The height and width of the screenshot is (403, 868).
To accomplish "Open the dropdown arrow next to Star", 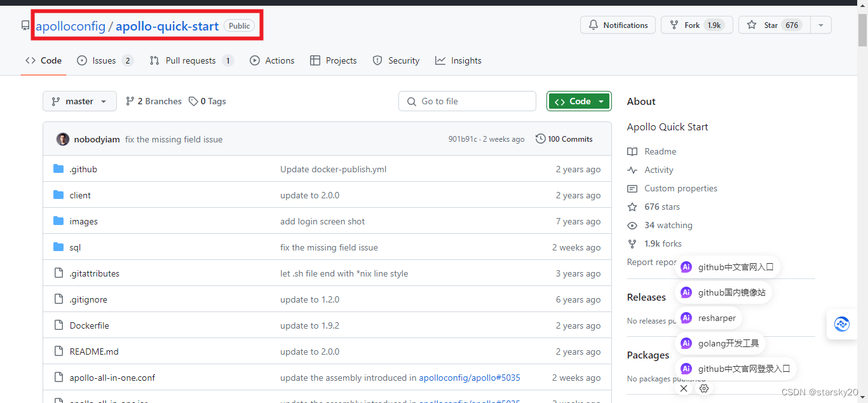I will pos(821,25).
